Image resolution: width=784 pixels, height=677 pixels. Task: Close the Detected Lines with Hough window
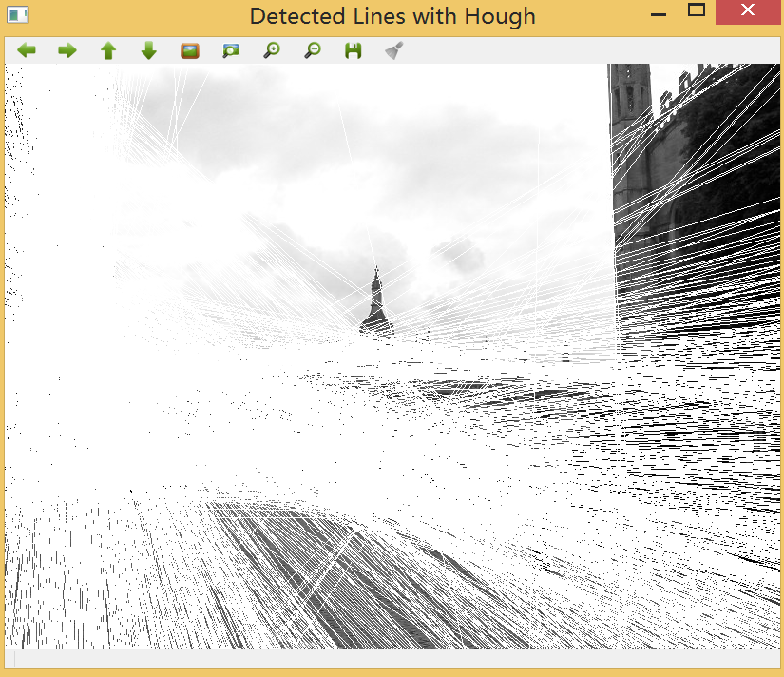tap(748, 10)
